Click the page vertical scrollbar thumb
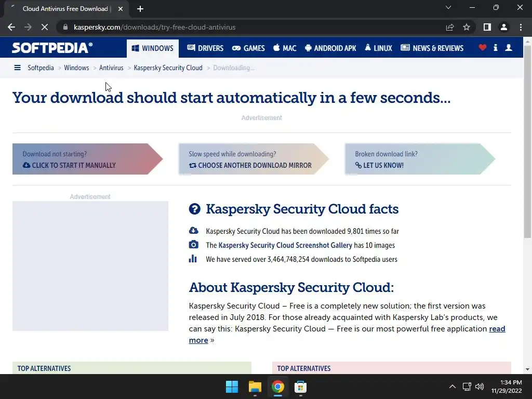This screenshot has width=532, height=399. click(x=527, y=141)
